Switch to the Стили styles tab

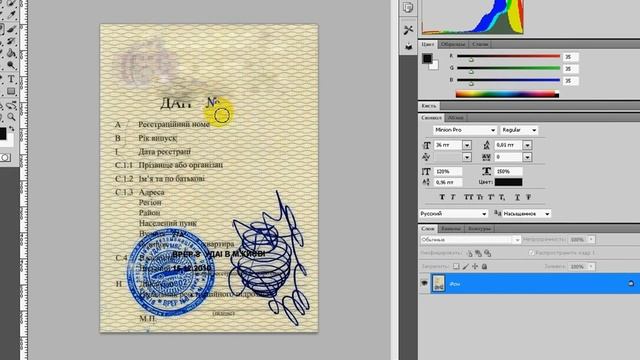pyautogui.click(x=480, y=44)
